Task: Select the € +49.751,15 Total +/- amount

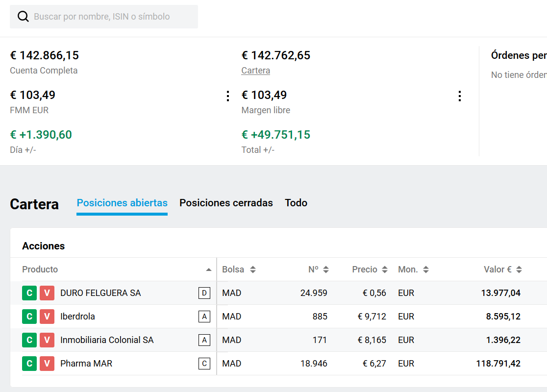Action: click(x=275, y=135)
